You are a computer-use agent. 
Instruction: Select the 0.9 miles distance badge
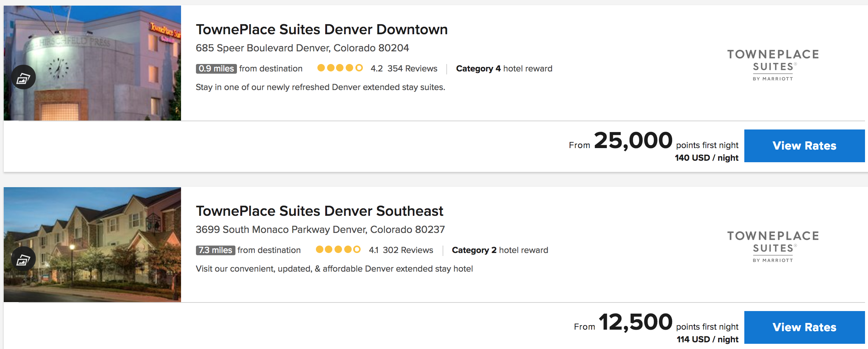tap(216, 68)
